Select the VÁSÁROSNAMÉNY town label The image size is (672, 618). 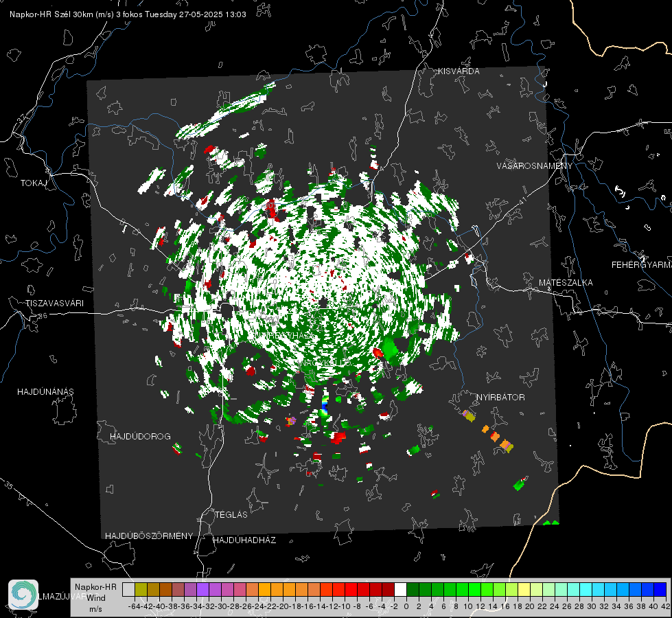click(x=535, y=166)
